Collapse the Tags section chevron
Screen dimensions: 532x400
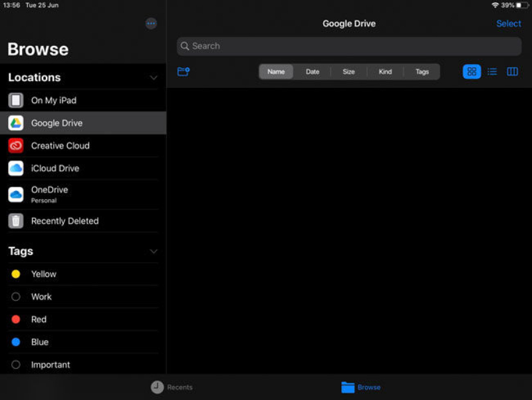[x=154, y=252]
